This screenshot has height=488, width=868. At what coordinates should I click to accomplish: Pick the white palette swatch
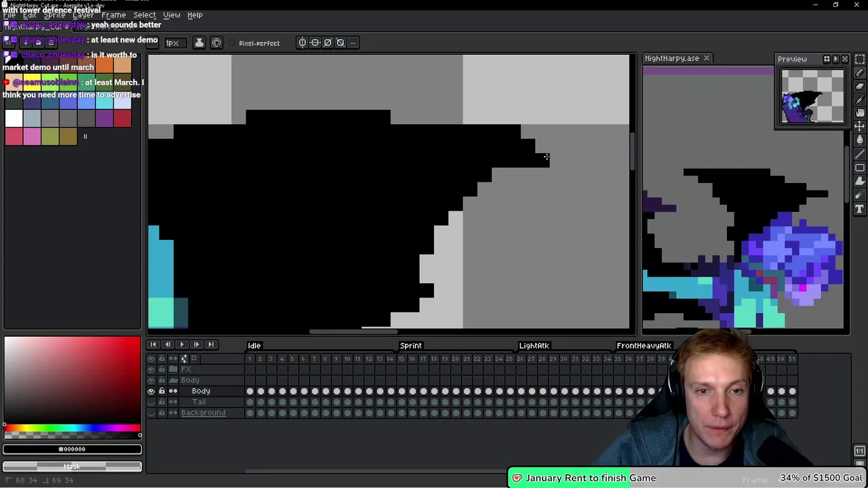(14, 119)
